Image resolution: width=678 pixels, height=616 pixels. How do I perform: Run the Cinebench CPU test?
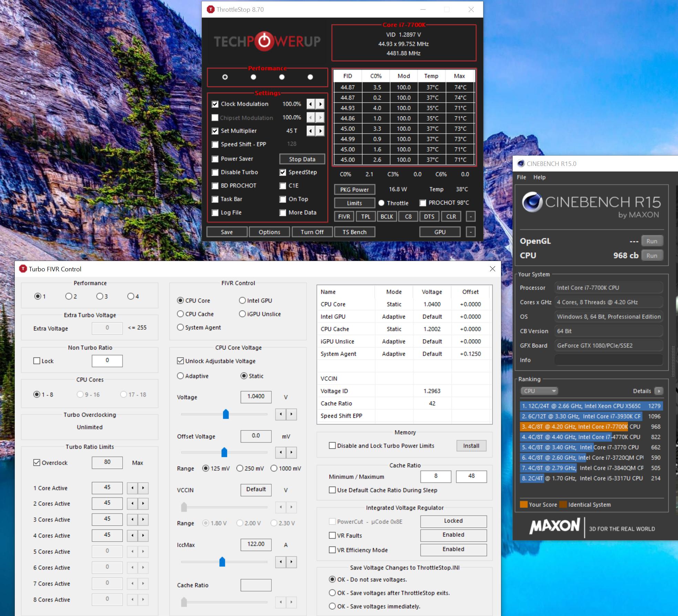(652, 255)
